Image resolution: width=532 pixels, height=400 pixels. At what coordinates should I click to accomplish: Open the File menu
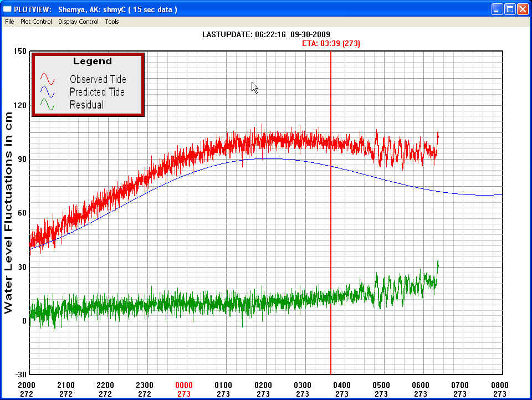click(9, 22)
